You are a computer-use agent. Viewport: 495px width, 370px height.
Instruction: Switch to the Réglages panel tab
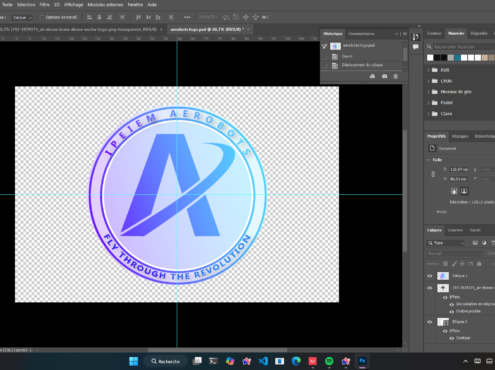pyautogui.click(x=460, y=136)
